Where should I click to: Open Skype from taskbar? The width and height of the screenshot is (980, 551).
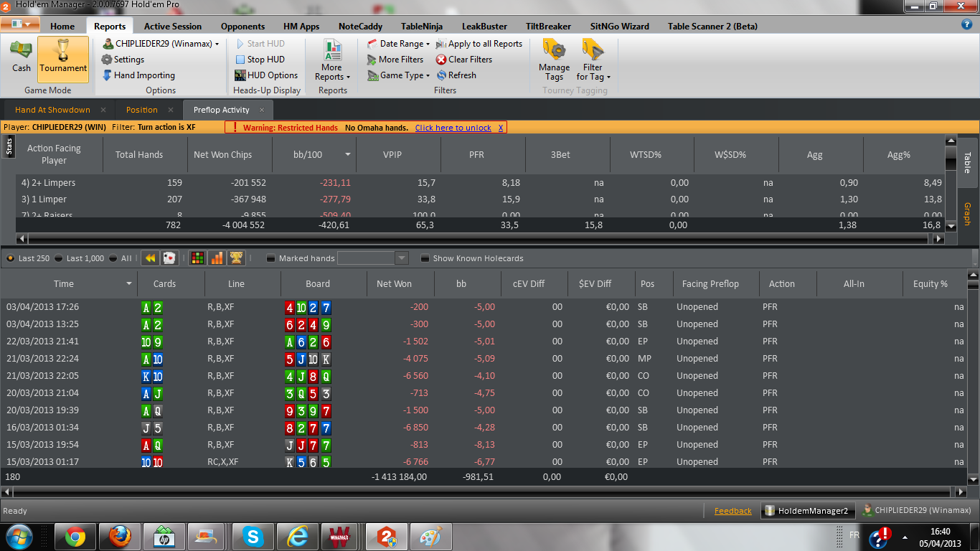(x=253, y=536)
